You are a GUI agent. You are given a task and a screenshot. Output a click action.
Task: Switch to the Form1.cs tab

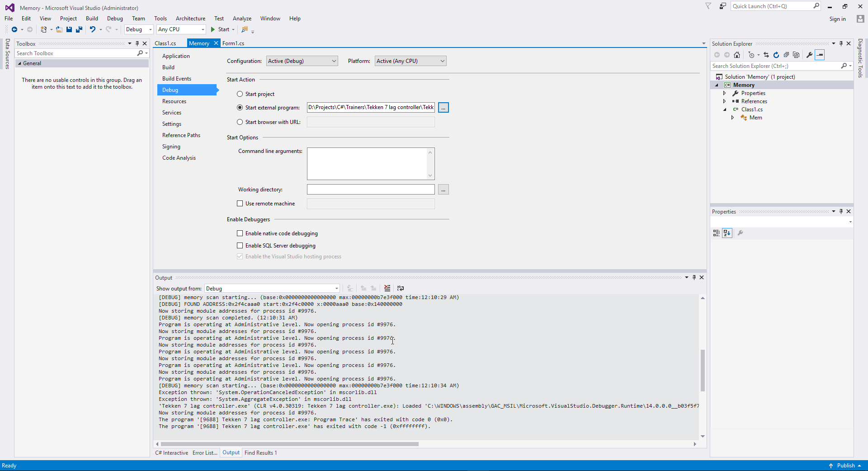tap(233, 43)
